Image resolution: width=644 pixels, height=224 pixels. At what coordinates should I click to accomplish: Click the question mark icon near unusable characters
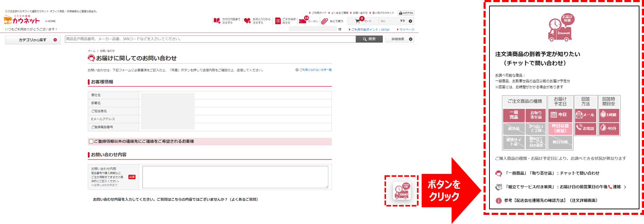tap(297, 70)
